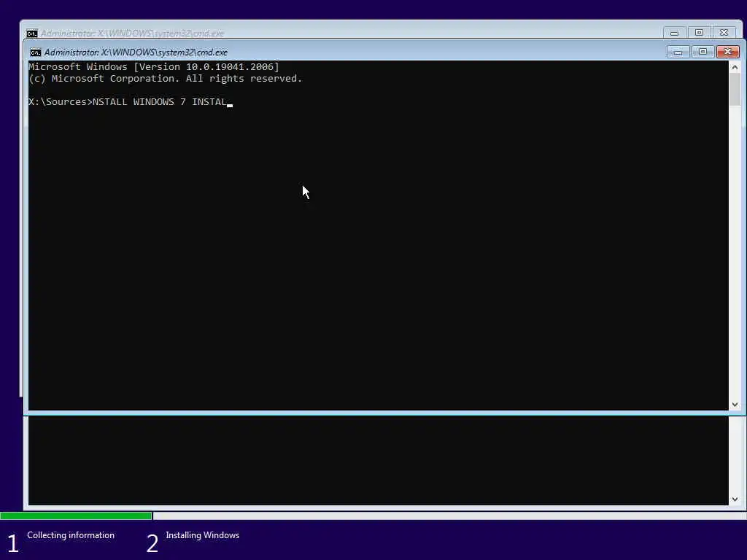747x560 pixels.
Task: Maximize the background cmd.exe window
Action: (x=699, y=32)
